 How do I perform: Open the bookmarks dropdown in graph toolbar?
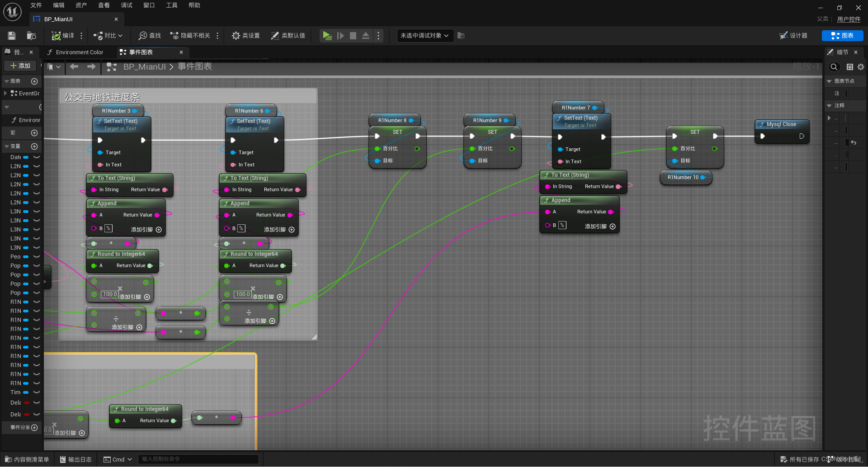54,67
